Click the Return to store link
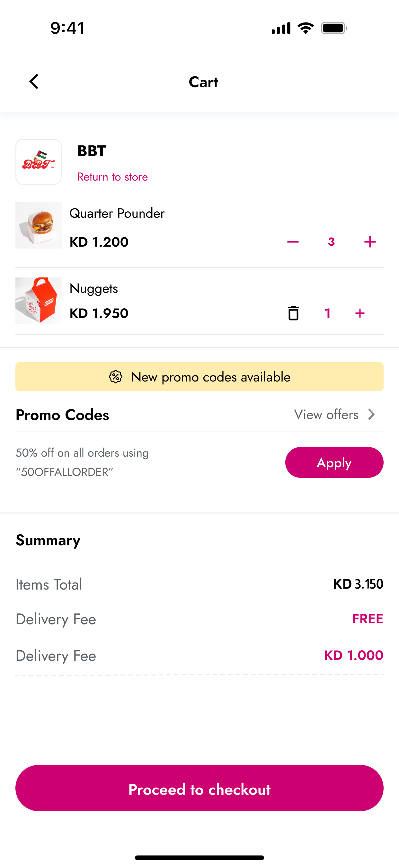The height and width of the screenshot is (868, 399). (112, 177)
